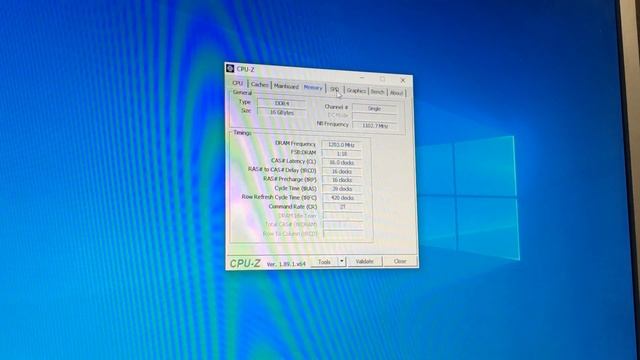Click the Command Rate (CR) value

(x=342, y=207)
